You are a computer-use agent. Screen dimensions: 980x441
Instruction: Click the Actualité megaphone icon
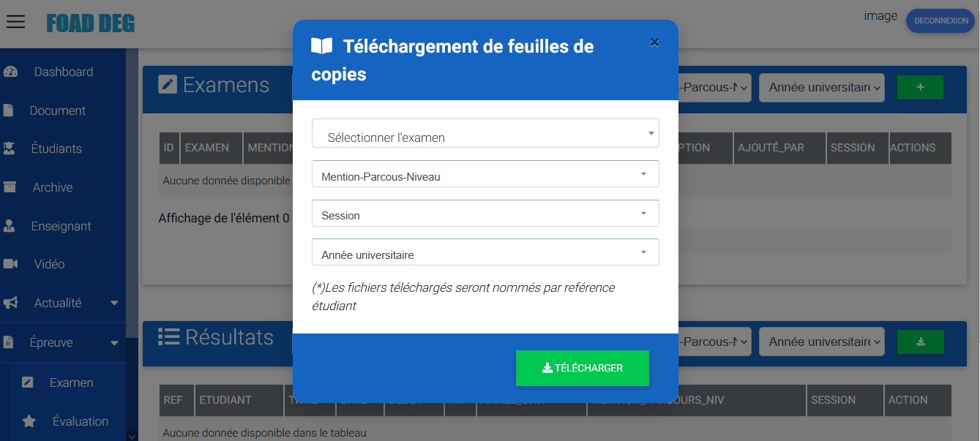point(10,303)
